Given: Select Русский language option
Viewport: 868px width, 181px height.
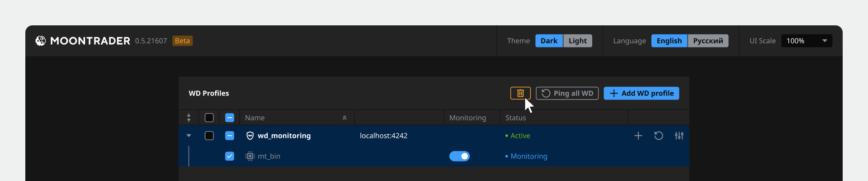Looking at the screenshot, I should click(708, 41).
